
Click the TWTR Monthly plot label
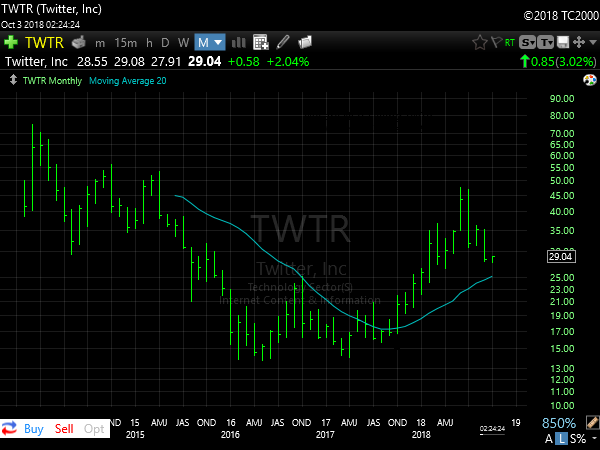click(52, 81)
